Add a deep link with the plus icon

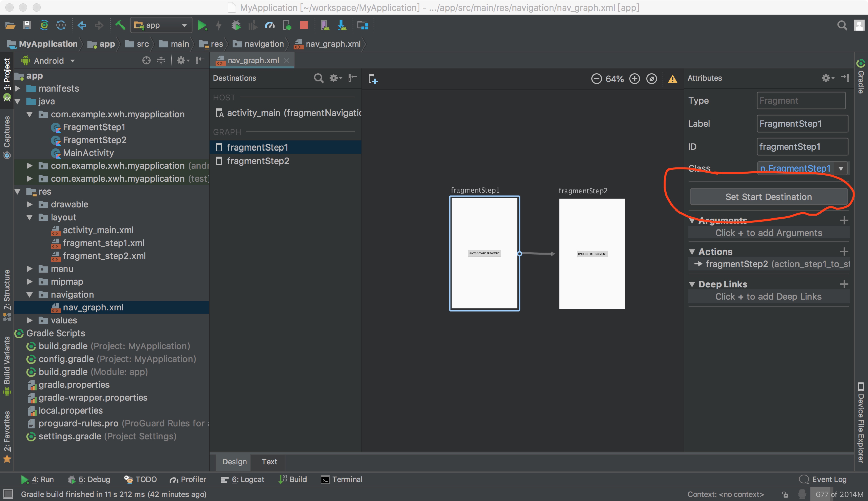click(844, 284)
